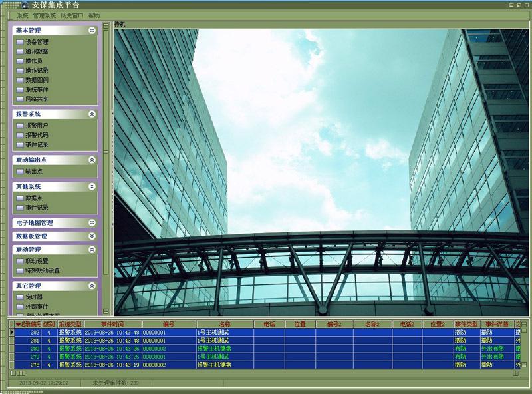The image size is (532, 394).
Task: Open the 数据图例 item
Action: (37, 80)
